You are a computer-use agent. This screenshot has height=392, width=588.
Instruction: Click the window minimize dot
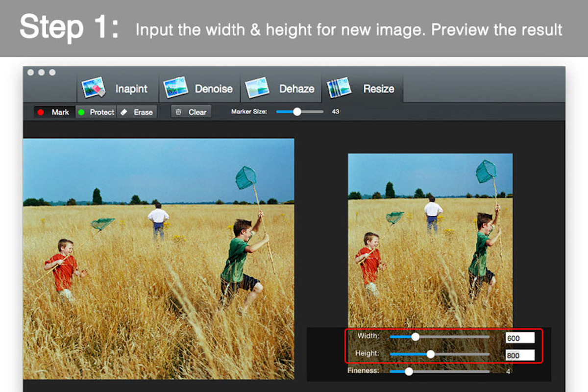[x=41, y=73]
